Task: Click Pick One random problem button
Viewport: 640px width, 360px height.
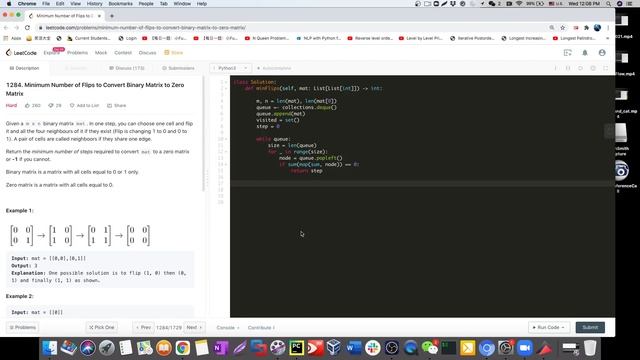Action: pos(102,327)
